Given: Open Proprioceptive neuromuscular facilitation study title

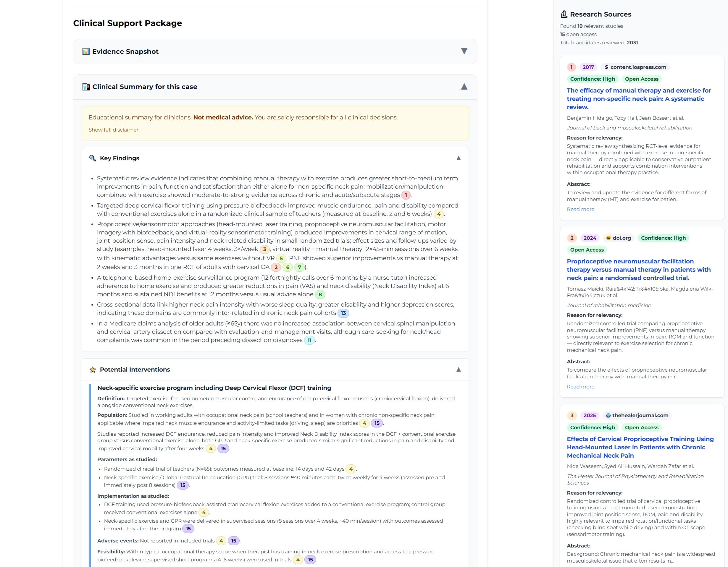Looking at the screenshot, I should point(638,270).
